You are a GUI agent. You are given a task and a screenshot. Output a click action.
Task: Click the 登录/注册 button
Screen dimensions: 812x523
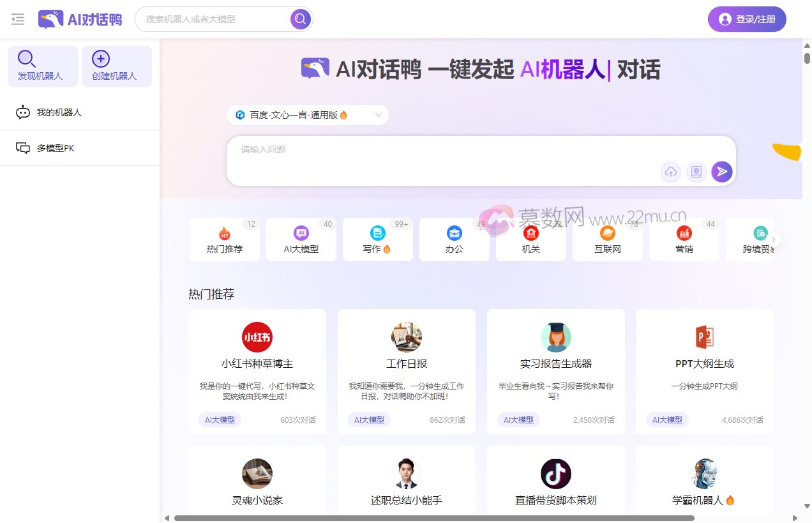[746, 19]
